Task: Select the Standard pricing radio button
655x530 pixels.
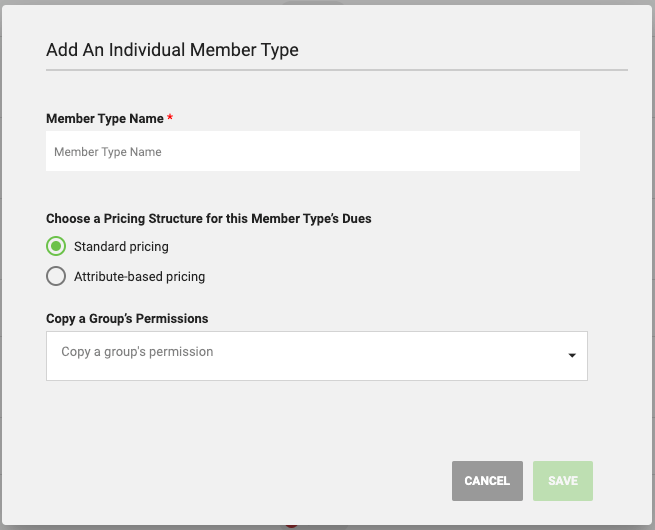Action: point(56,246)
